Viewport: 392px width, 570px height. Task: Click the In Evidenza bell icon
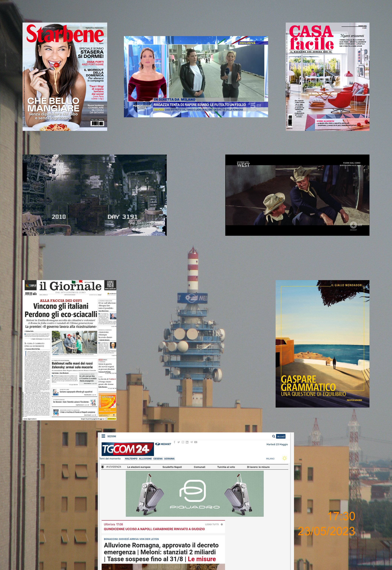tap(103, 467)
